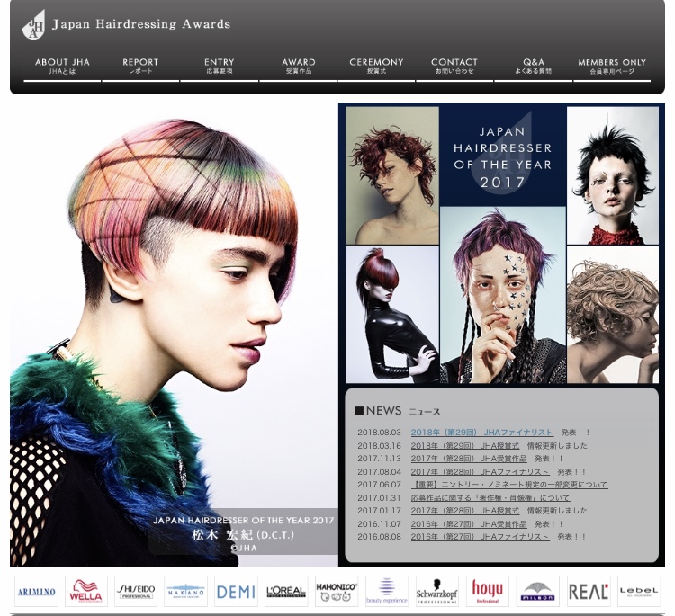Click the REAL sponsor logo
Viewport: 675px width, 616px height.
click(589, 591)
